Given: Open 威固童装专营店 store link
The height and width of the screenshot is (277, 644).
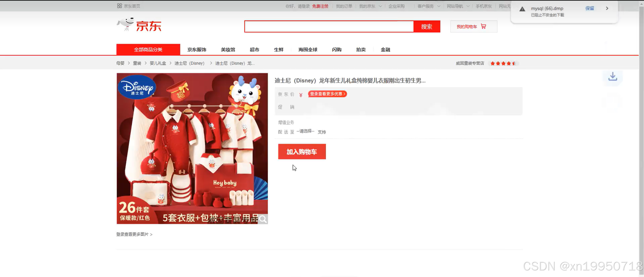Looking at the screenshot, I should pos(470,63).
